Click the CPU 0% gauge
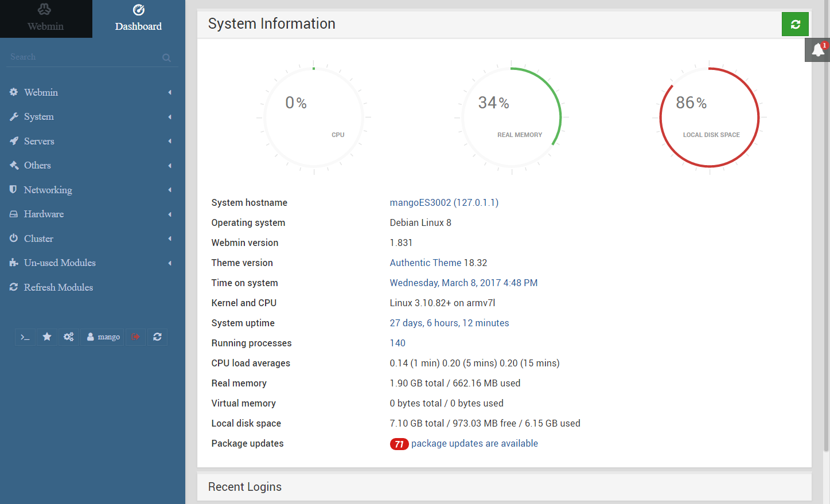Screen dimensions: 830x504 pos(314,118)
